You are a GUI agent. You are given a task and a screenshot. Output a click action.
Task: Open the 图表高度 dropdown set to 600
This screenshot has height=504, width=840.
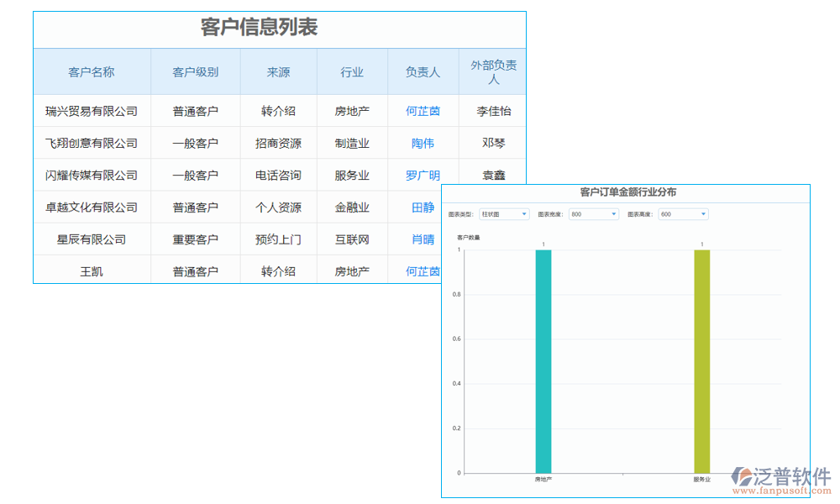[682, 214]
